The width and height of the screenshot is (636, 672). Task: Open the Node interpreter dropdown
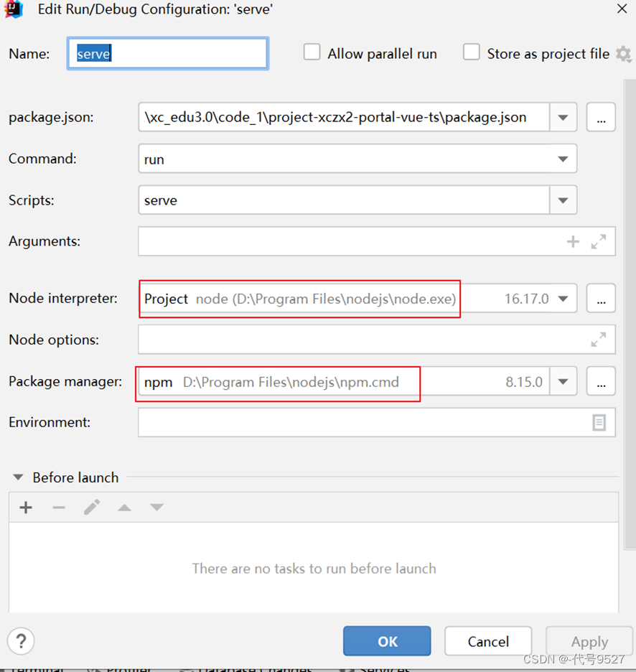click(x=563, y=299)
